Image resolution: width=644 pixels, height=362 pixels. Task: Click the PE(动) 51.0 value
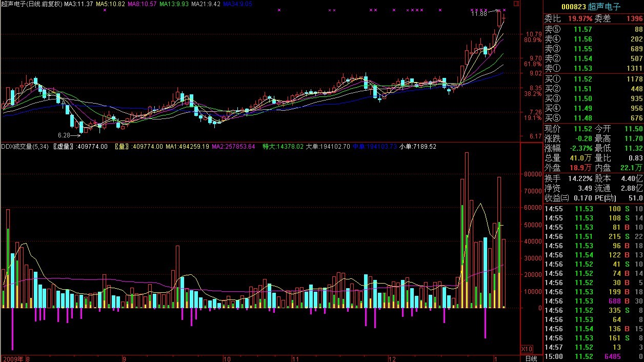click(635, 198)
